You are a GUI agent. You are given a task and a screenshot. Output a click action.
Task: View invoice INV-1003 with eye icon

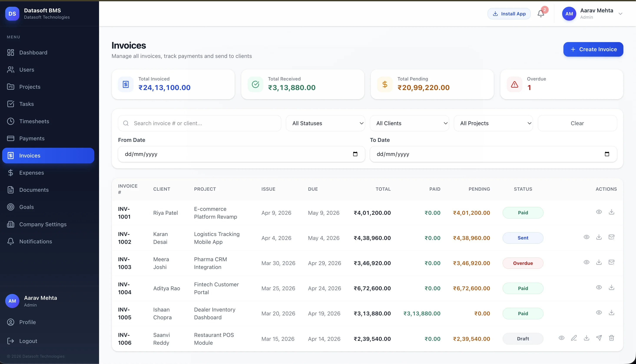tap(586, 262)
